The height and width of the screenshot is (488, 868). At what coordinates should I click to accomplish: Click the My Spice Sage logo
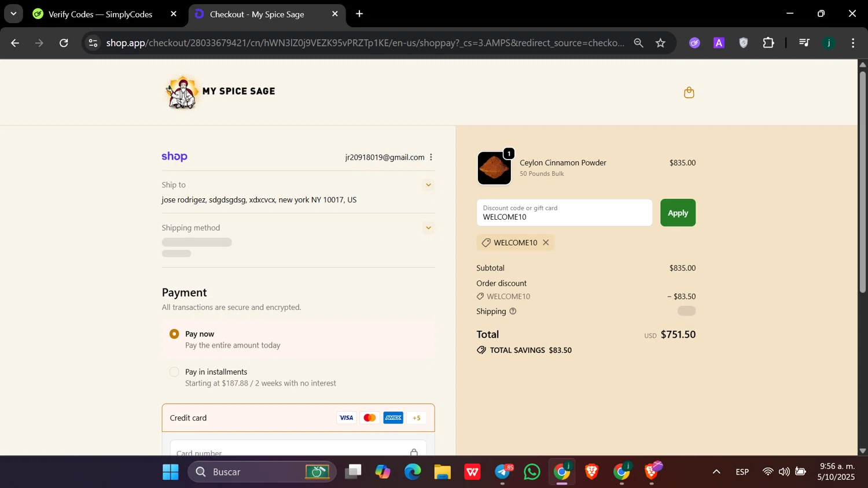click(x=220, y=92)
